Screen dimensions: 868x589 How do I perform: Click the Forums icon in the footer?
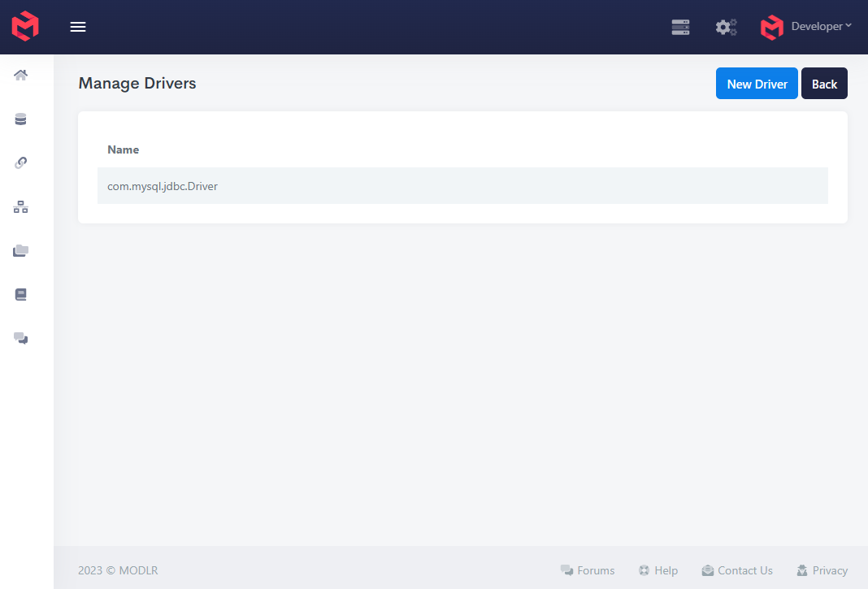tap(566, 570)
